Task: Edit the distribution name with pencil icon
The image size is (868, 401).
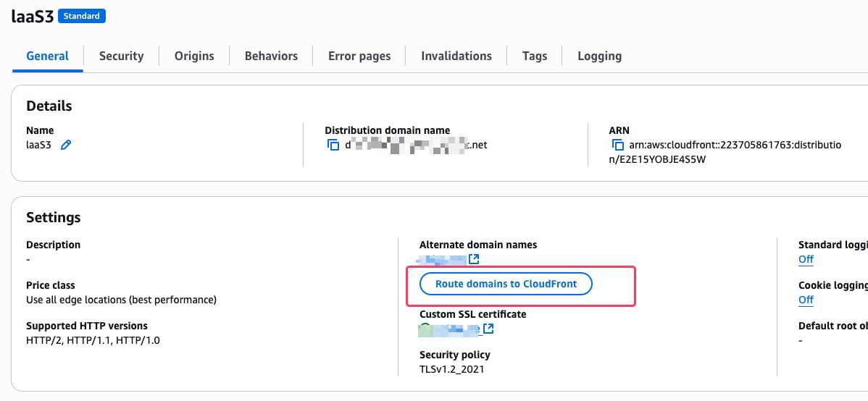Action: pos(66,145)
